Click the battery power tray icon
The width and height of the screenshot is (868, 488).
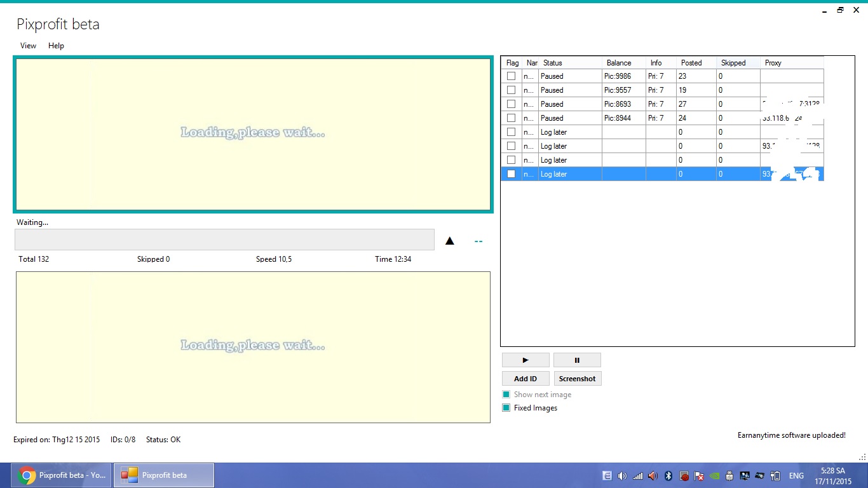[775, 475]
